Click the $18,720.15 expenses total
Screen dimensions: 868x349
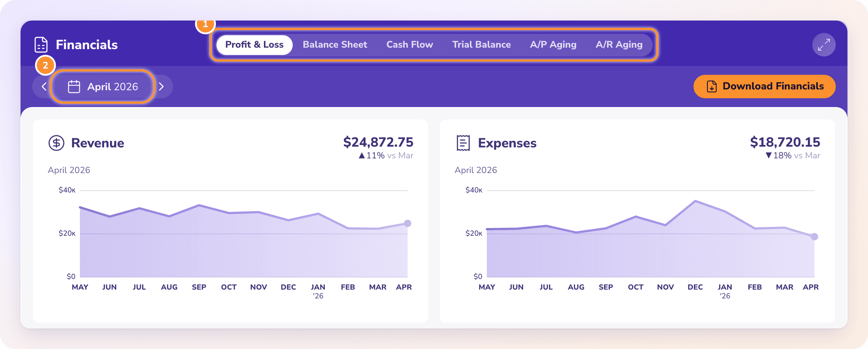coord(785,142)
